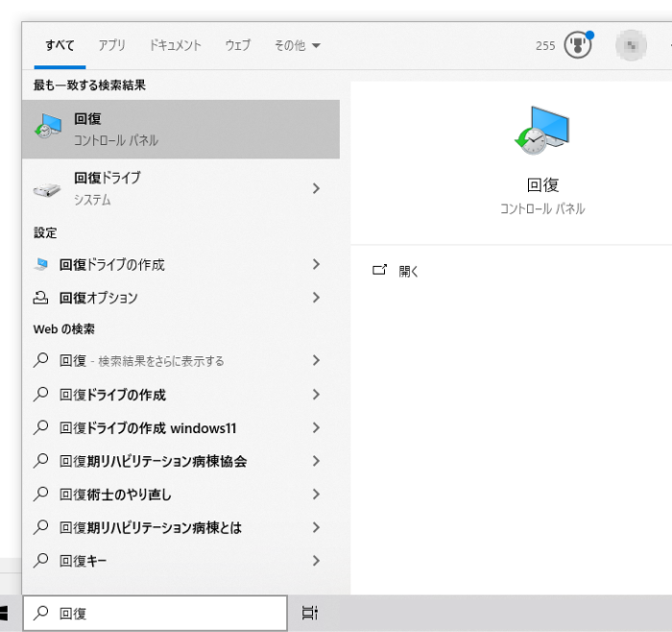Expand the 回復オプション arrow
672x632 pixels.
point(316,297)
